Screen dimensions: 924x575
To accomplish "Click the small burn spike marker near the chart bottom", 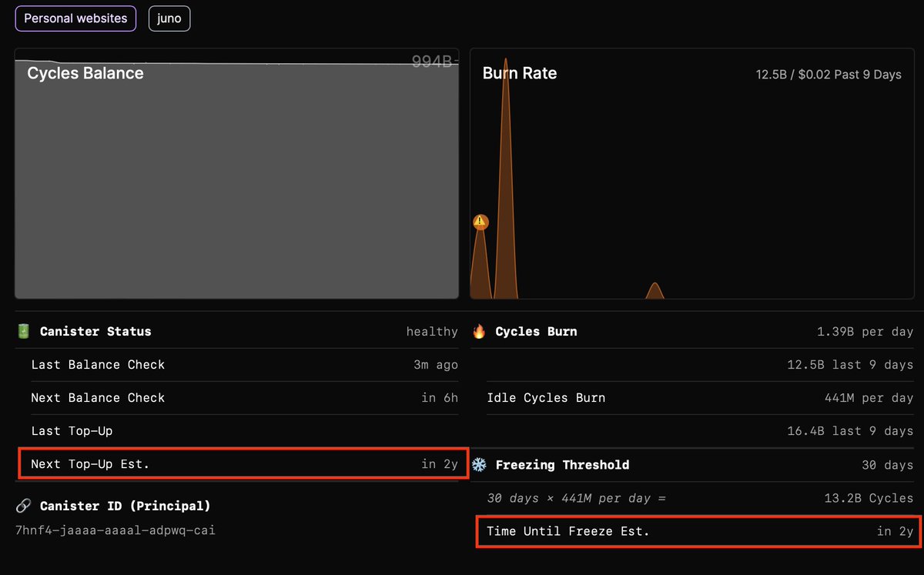I will coord(654,291).
